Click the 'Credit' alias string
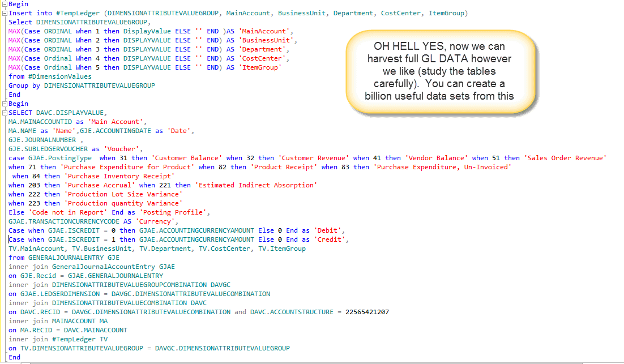The image size is (624, 364). coord(330,239)
